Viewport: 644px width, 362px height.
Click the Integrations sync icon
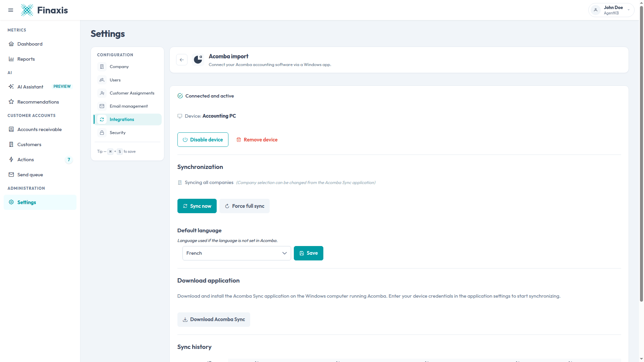tap(102, 120)
